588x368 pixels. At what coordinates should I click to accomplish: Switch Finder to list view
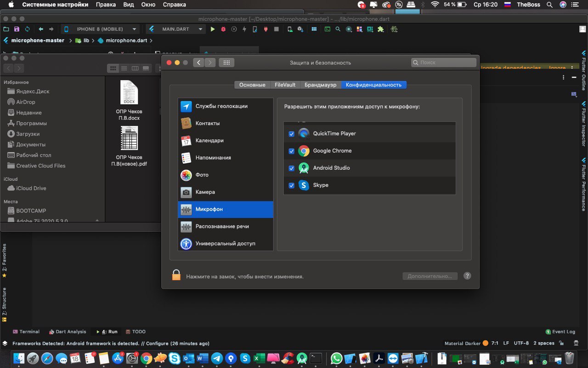[124, 69]
